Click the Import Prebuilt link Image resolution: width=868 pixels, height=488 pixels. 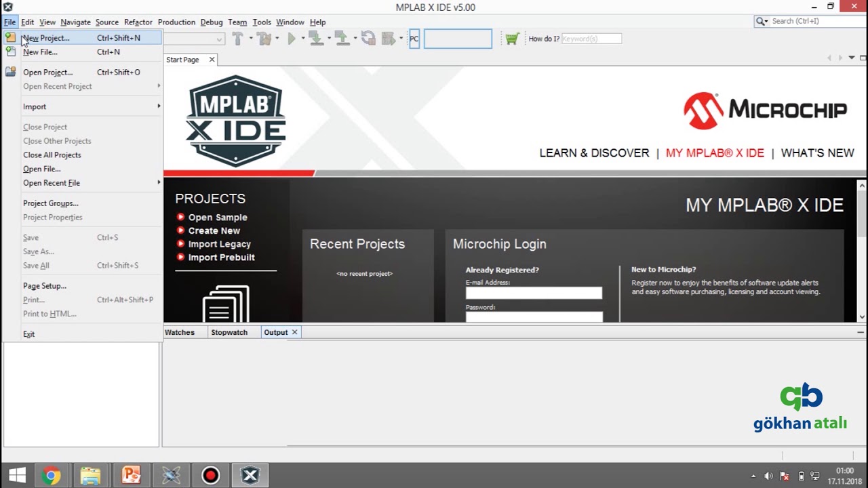(222, 258)
